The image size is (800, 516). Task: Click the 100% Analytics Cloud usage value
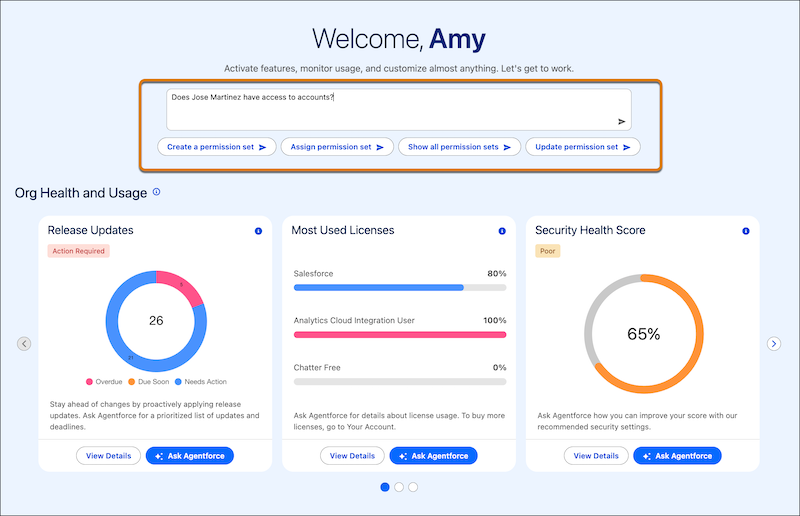495,321
